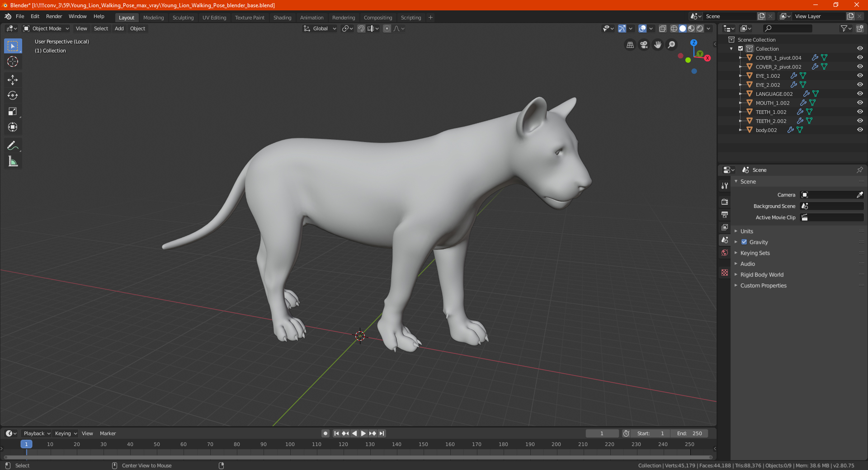
Task: Open the Render properties tab
Action: (x=725, y=202)
